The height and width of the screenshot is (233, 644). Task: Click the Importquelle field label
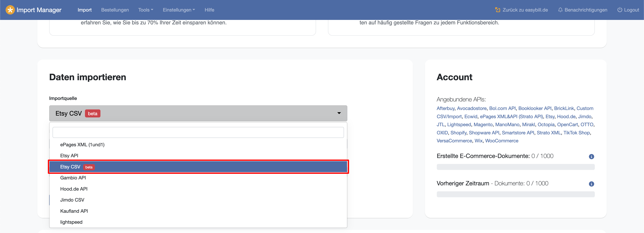(63, 98)
